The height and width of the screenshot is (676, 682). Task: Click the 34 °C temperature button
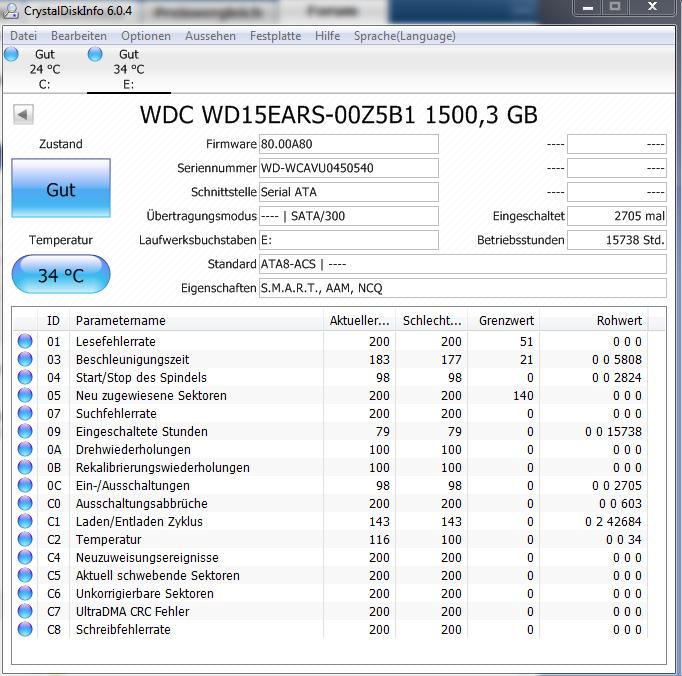[61, 274]
